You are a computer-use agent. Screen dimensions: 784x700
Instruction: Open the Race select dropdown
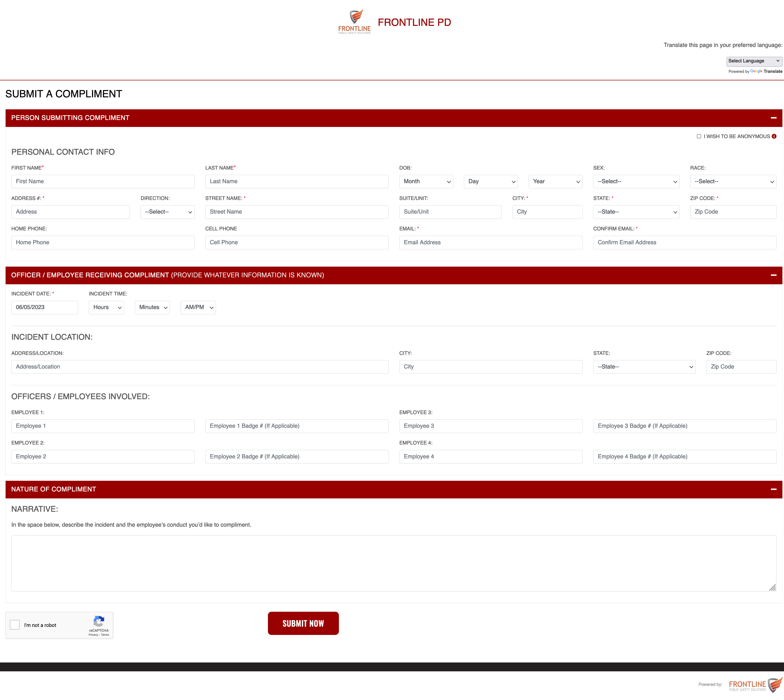click(x=733, y=182)
